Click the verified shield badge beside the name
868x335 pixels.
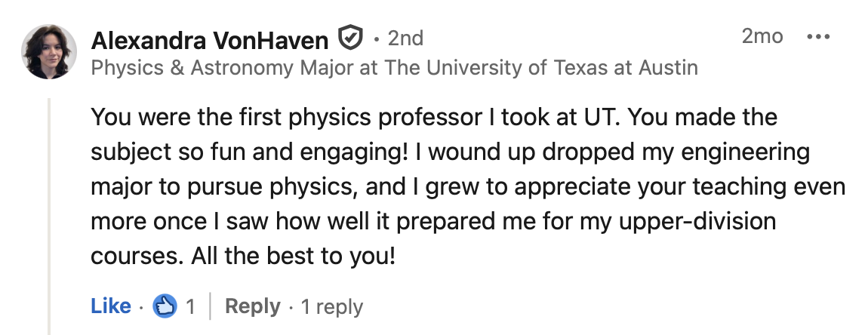350,38
